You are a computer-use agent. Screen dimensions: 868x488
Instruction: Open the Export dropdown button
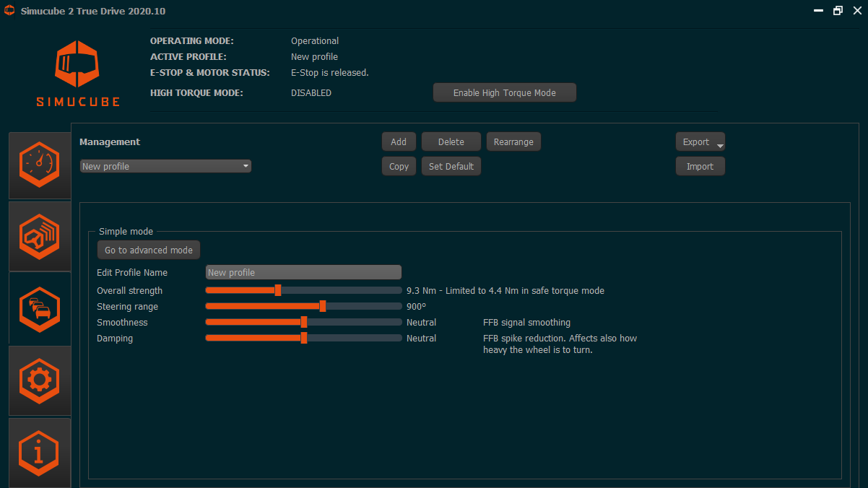click(x=700, y=141)
